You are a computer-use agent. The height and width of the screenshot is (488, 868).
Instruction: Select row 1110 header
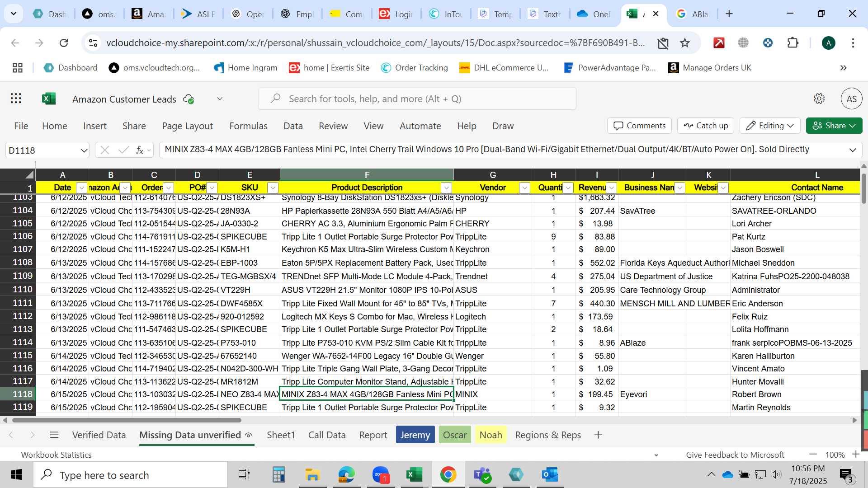(18, 290)
